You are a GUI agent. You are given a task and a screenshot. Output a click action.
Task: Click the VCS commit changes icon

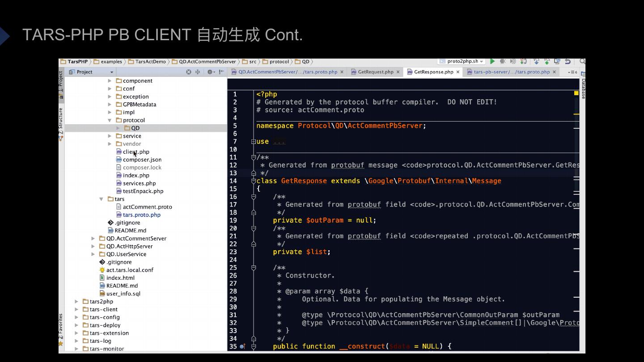coord(547,62)
